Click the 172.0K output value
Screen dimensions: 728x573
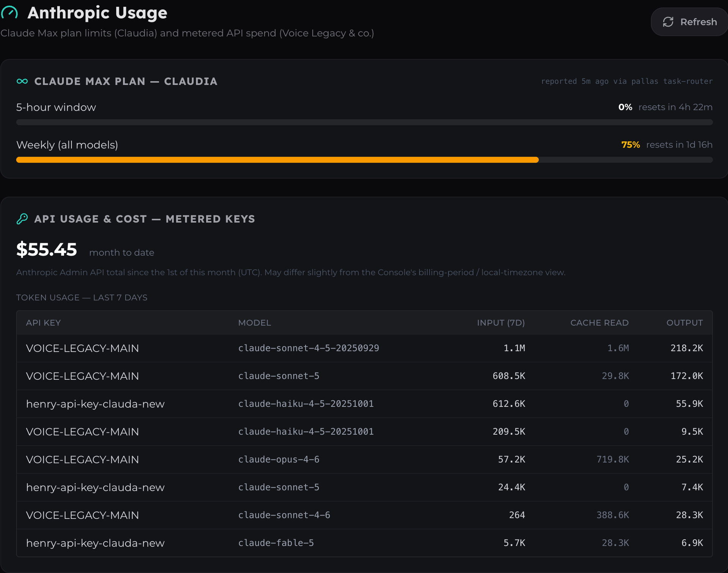[x=687, y=376]
